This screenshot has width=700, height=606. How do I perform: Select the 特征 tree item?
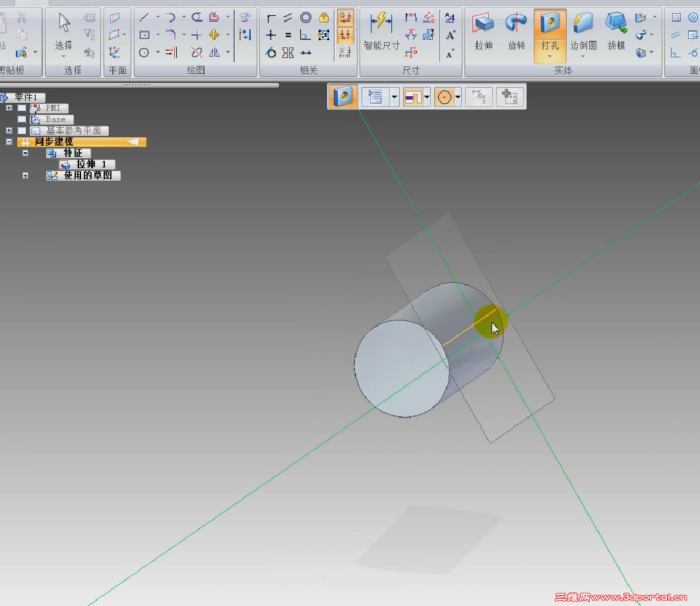[69, 153]
